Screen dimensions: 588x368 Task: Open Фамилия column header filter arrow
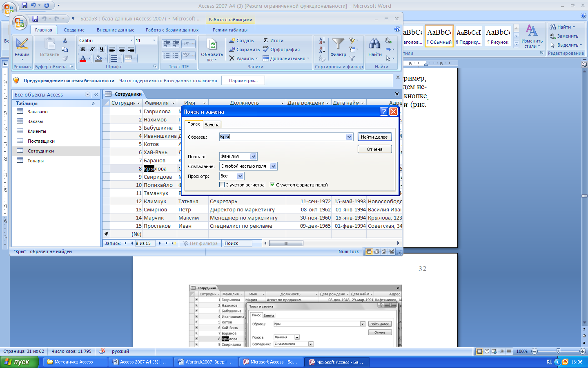(173, 103)
